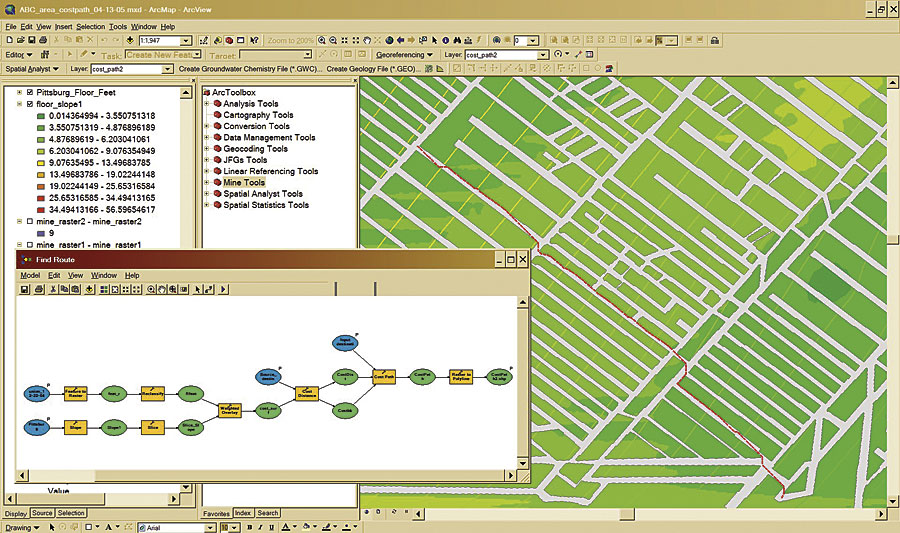Click the Add Data icon
Screen dimensions: 900x533
click(x=129, y=41)
